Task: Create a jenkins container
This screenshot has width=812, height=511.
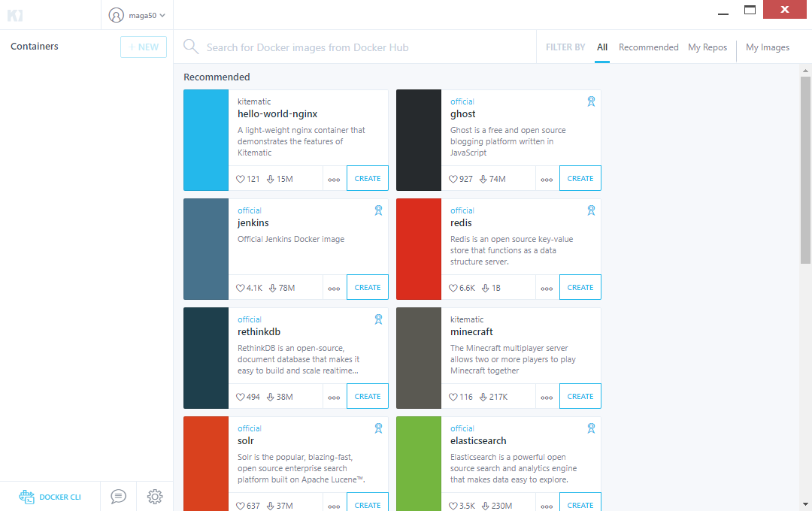Action: click(368, 287)
